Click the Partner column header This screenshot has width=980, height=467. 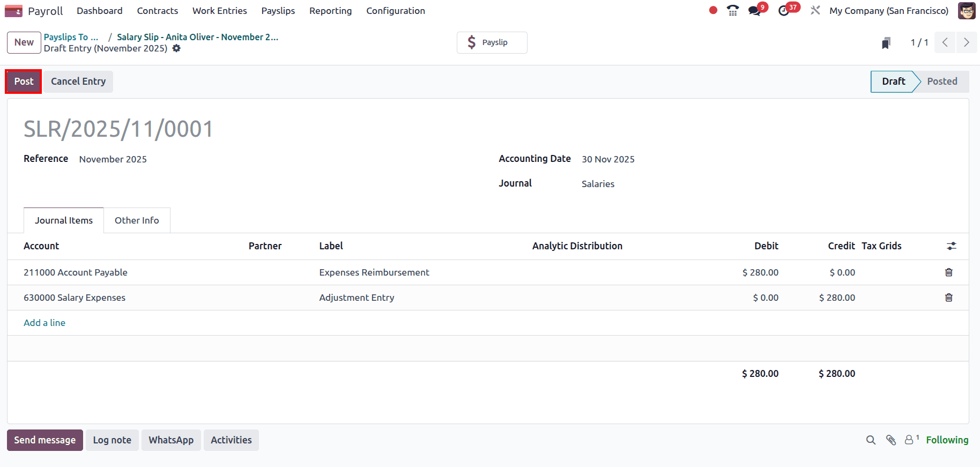pos(265,246)
